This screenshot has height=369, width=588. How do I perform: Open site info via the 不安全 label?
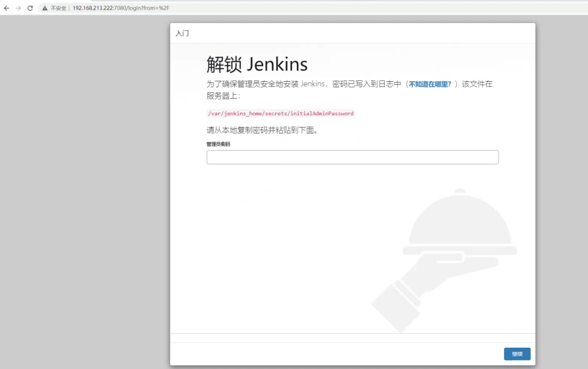[x=58, y=8]
